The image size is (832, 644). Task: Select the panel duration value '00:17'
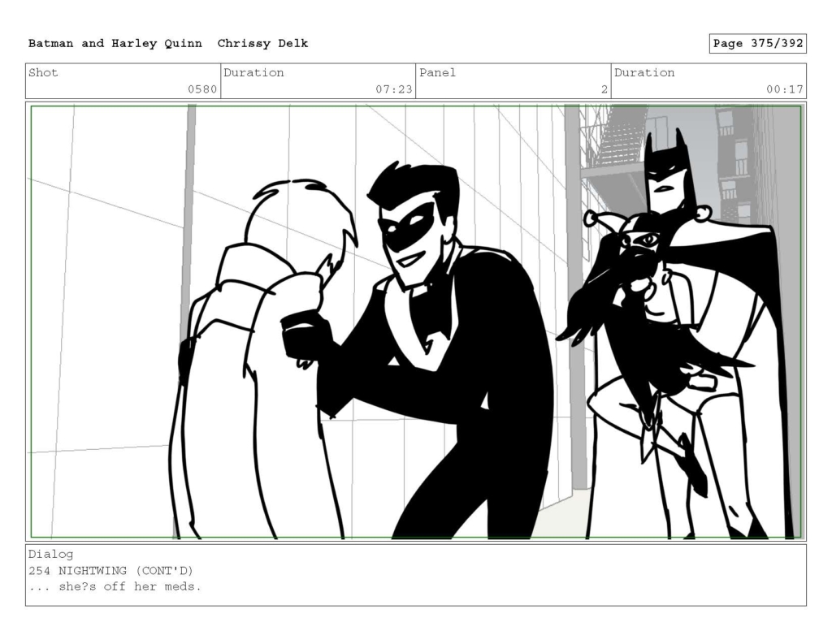tap(785, 89)
